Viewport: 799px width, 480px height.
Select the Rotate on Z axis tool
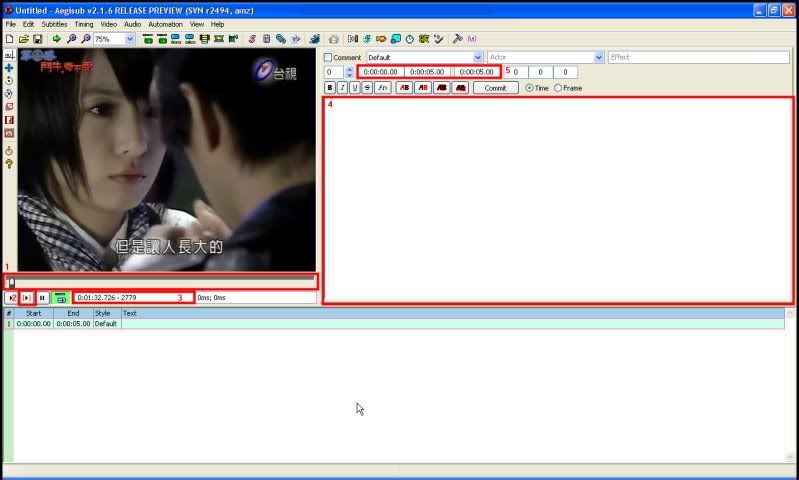click(x=9, y=81)
